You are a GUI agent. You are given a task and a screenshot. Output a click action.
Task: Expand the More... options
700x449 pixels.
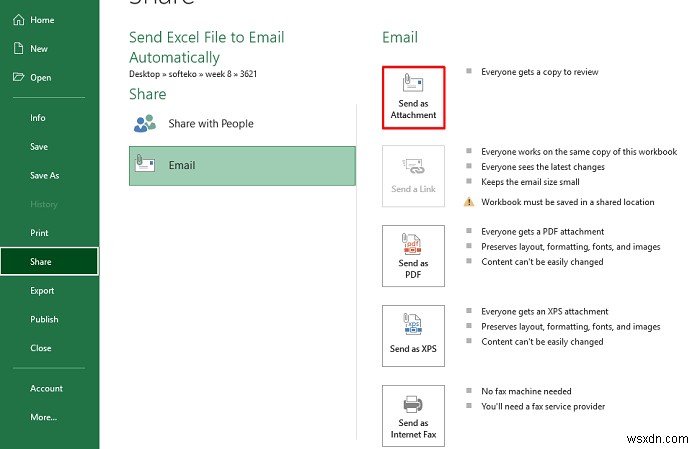(43, 417)
